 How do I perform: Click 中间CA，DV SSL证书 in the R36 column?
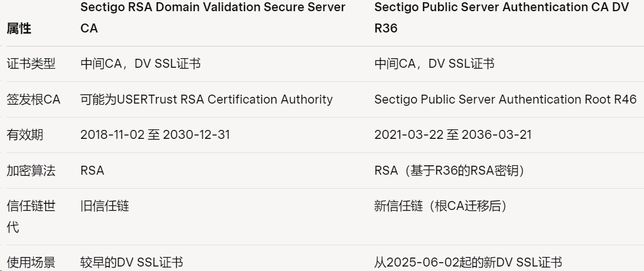click(434, 64)
